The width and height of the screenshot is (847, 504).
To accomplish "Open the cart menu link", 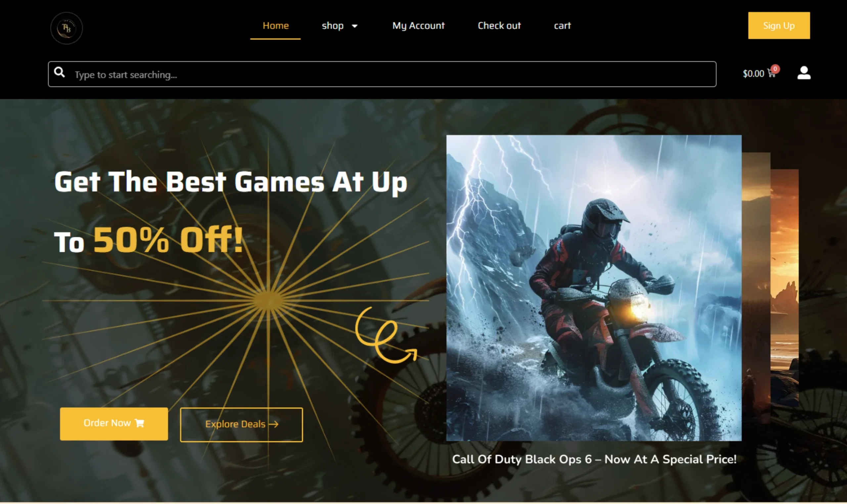I will point(562,26).
